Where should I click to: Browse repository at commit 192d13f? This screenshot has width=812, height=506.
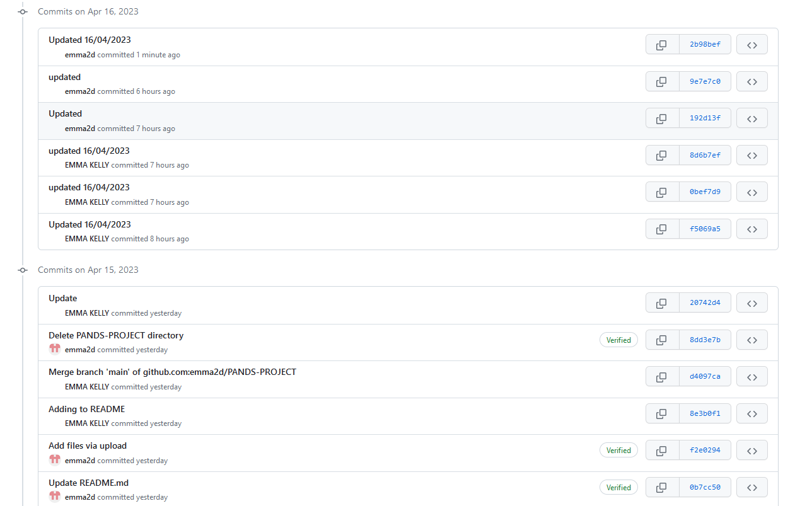pos(751,118)
